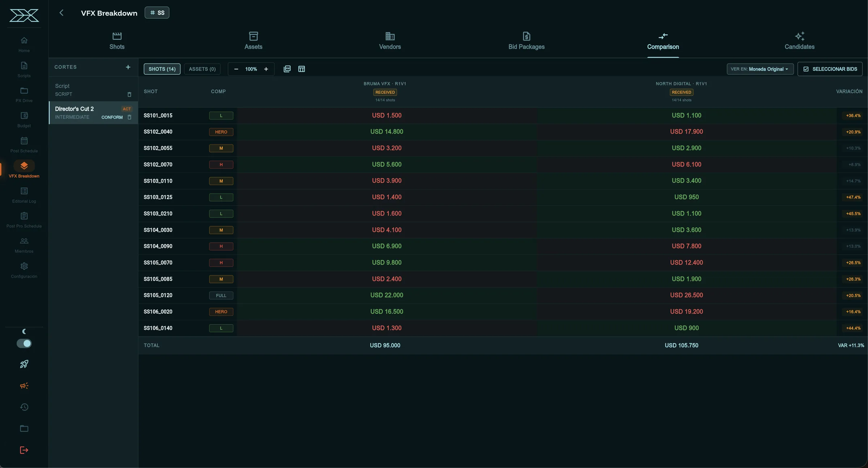Image resolution: width=868 pixels, height=468 pixels.
Task: Switch to the Candidates tab
Action: tap(800, 41)
